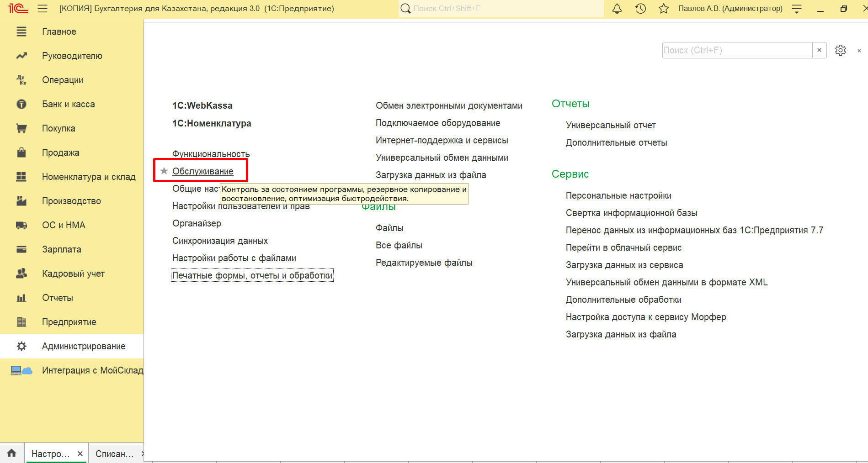868x463 pixels.
Task: Switch to the Списан… tab
Action: pyautogui.click(x=115, y=454)
